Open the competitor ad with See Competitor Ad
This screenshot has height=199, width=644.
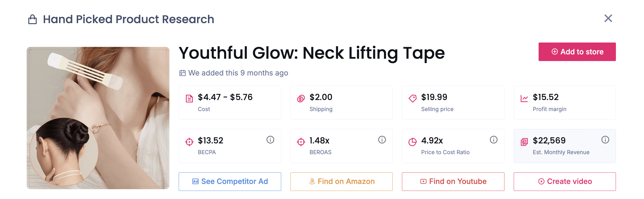click(x=230, y=182)
